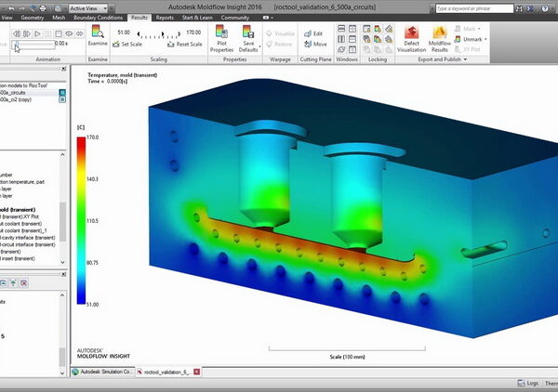Viewport: 558px width, 392px height.
Task: Click the Reset Scale button
Action: [185, 44]
